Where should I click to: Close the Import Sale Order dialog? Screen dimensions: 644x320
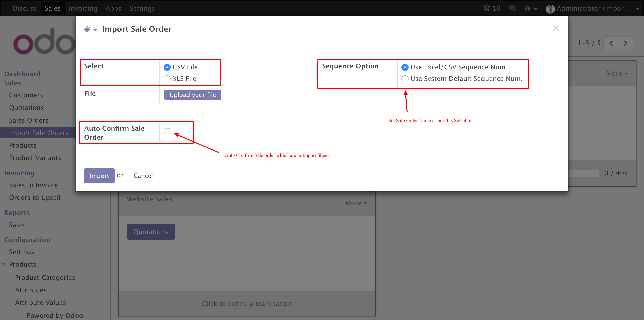click(x=556, y=28)
